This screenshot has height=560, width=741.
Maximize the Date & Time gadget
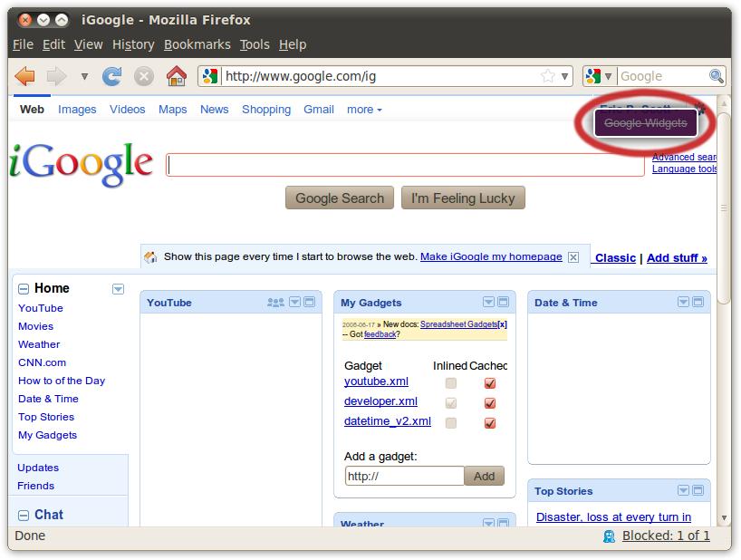click(698, 302)
